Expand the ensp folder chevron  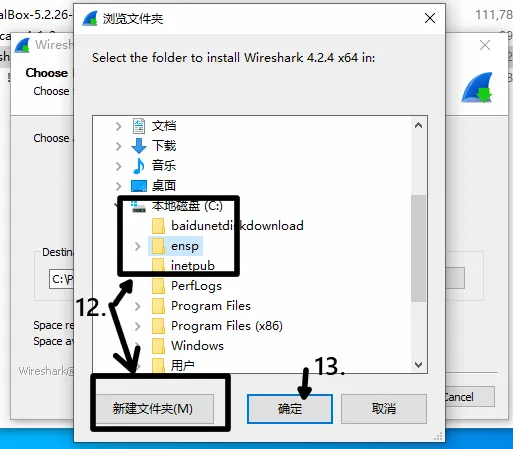[137, 246]
